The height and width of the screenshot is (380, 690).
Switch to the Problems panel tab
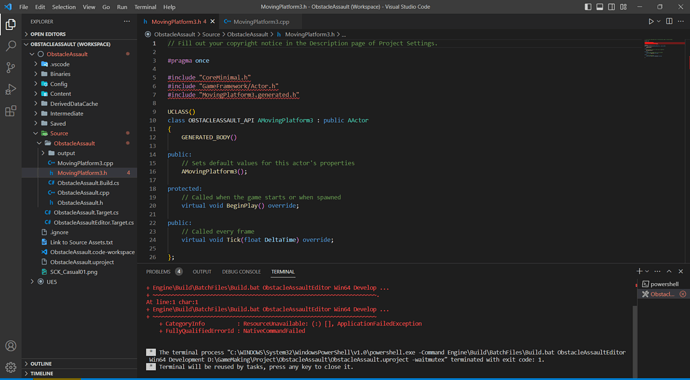(164, 272)
